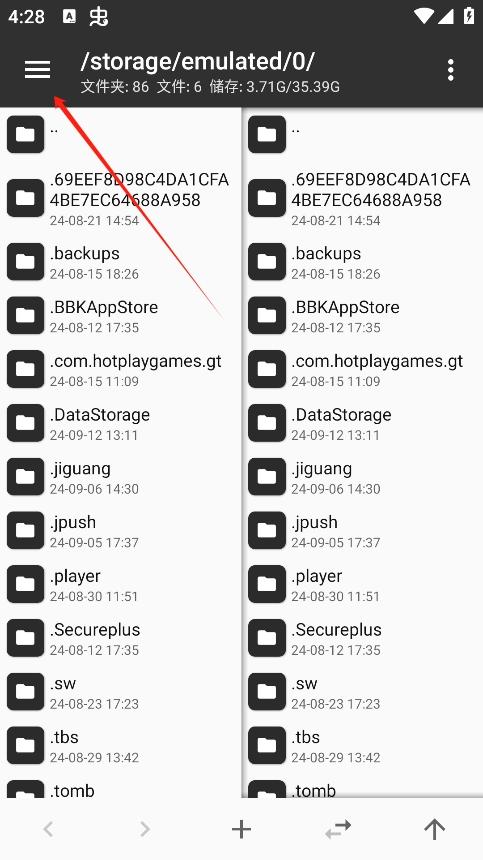Open the parent '..' entry in right pane
The image size is (483, 860).
(362, 134)
